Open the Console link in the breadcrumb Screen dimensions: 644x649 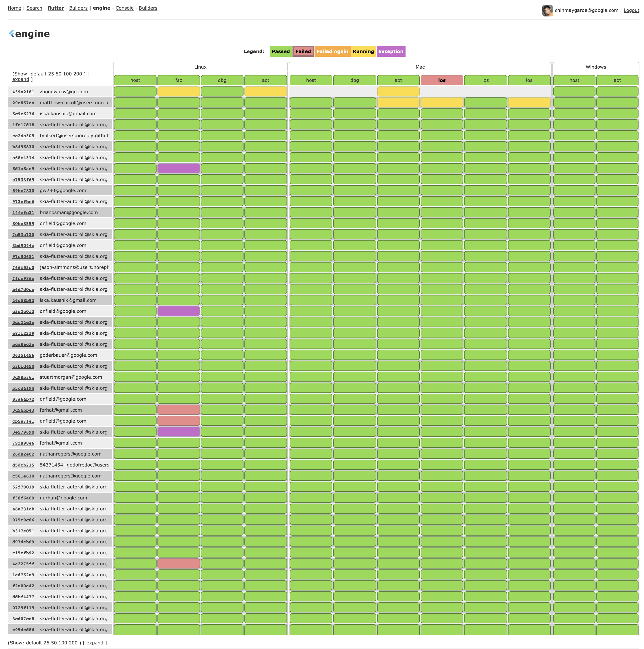[124, 8]
